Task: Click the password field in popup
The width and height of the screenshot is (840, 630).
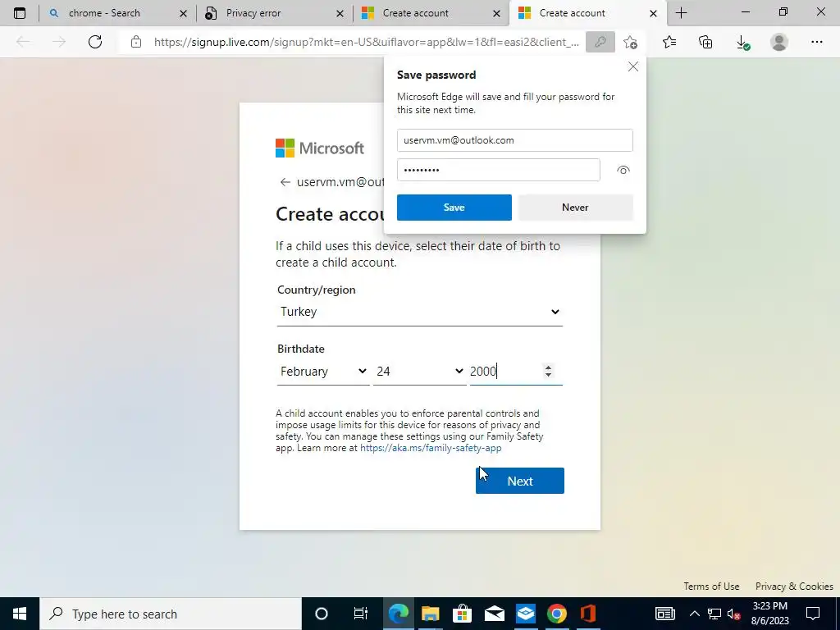Action: (498, 170)
